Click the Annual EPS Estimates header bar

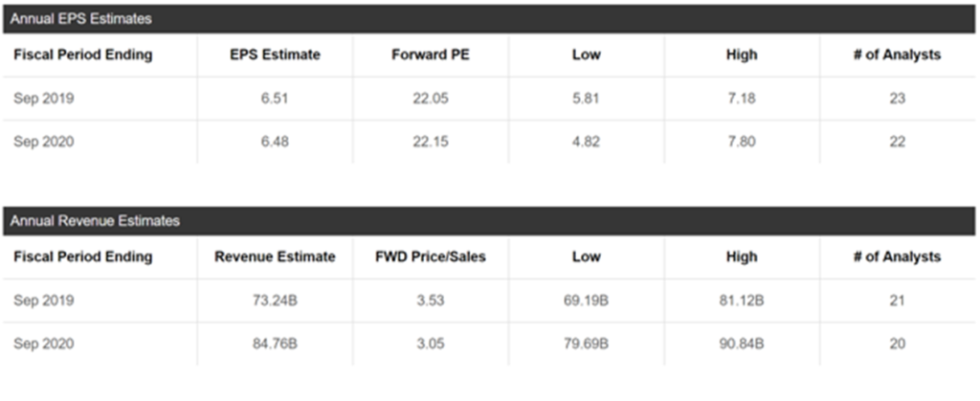tap(489, 19)
